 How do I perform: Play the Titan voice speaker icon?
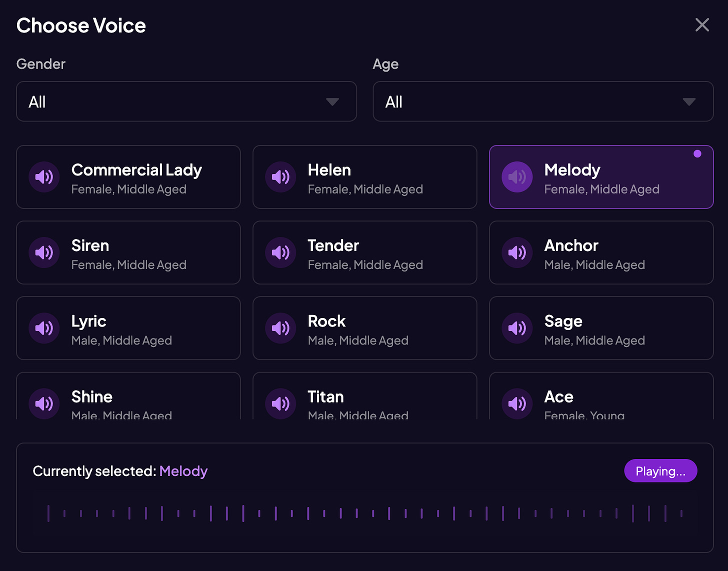click(x=280, y=403)
